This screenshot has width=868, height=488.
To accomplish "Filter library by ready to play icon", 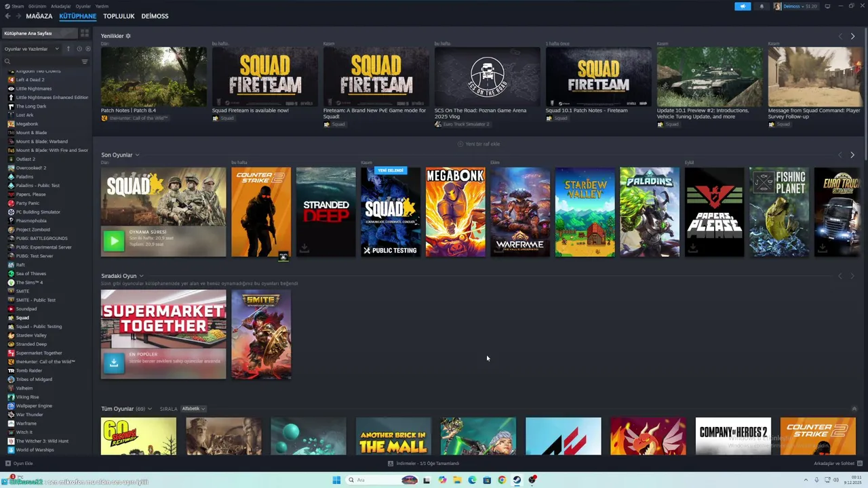I will 87,49.
